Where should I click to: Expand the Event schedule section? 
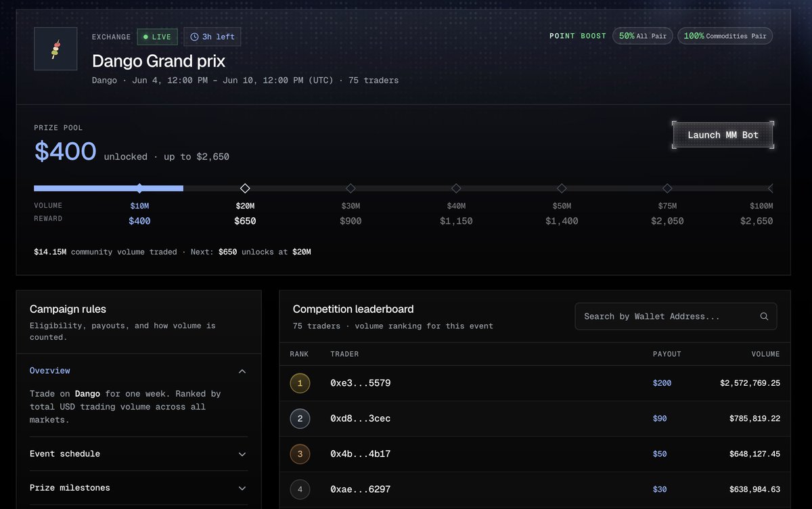pos(242,454)
